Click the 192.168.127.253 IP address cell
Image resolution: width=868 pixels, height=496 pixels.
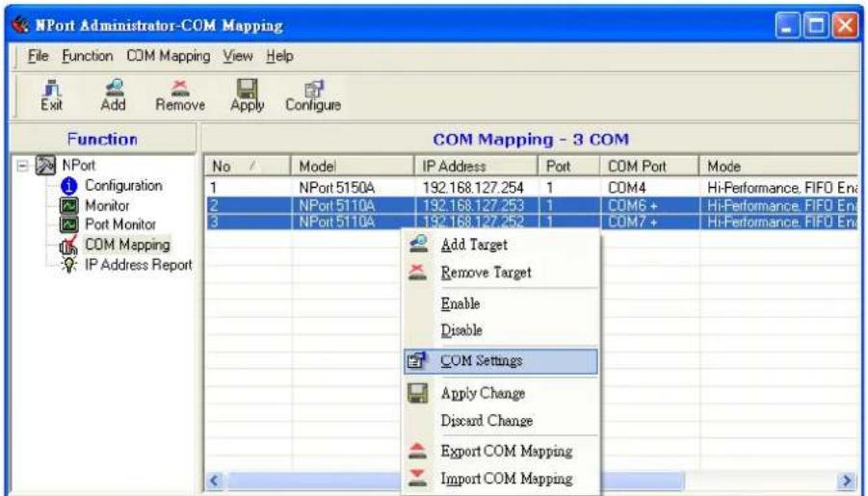[473, 206]
